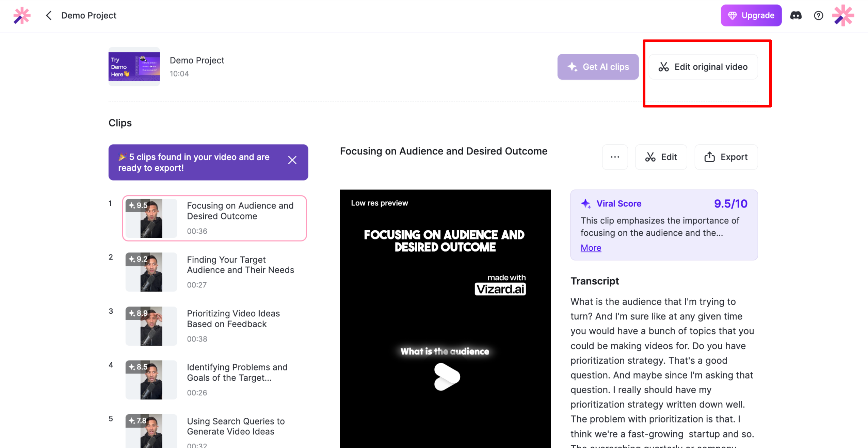Image resolution: width=868 pixels, height=448 pixels.
Task: Click the 'Demo Project' breadcrumb title in header
Action: (89, 15)
